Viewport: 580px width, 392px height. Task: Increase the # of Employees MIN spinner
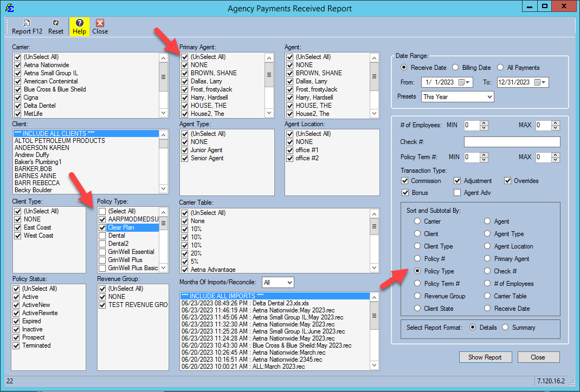[484, 122]
